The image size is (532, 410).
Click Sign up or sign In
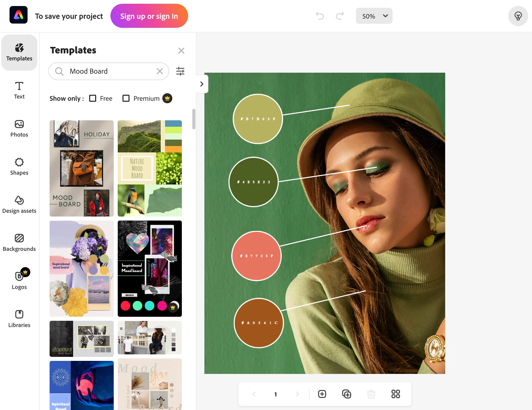pyautogui.click(x=149, y=16)
